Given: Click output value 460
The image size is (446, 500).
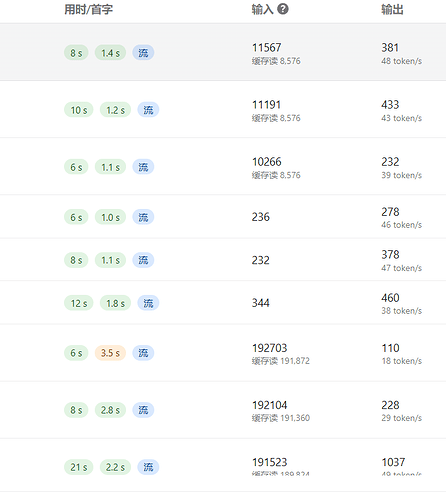Looking at the screenshot, I should [x=390, y=298].
